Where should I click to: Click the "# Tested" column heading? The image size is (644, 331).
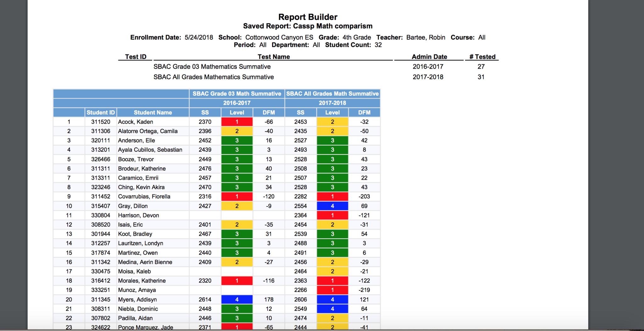(482, 57)
